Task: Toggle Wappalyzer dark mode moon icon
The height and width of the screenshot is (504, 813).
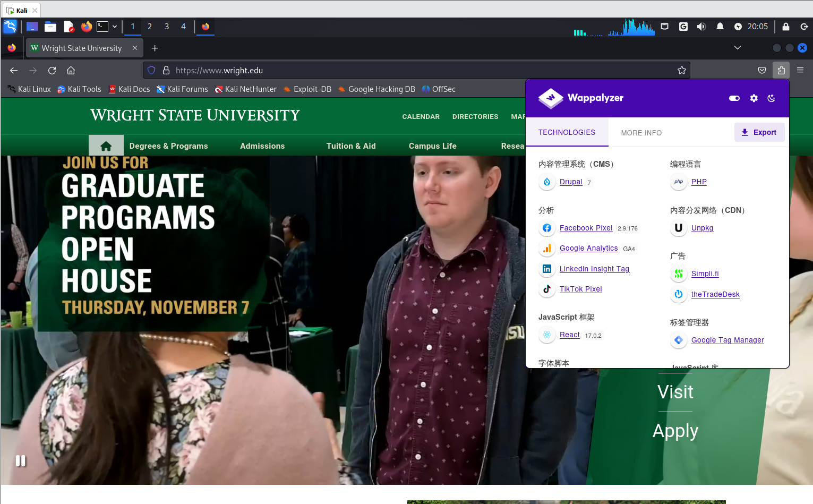Action: pos(772,98)
